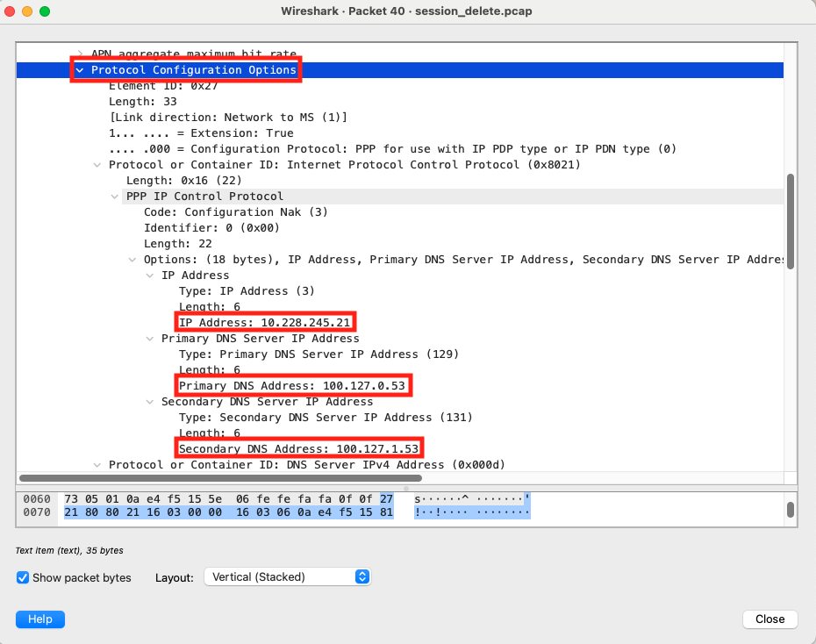
Task: Disable the Show packet bytes checkbox
Action: 22,577
